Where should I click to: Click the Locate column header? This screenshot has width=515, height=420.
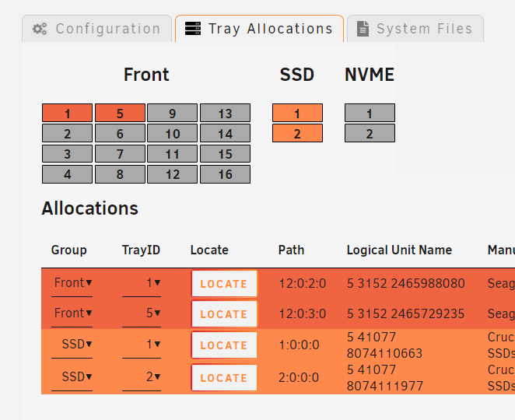pyautogui.click(x=209, y=250)
